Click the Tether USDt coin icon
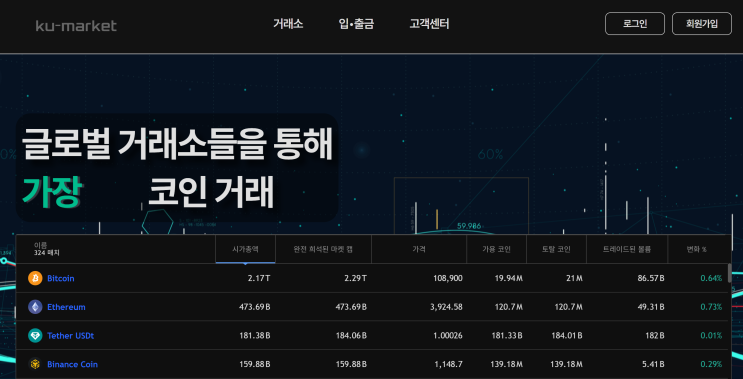Image resolution: width=743 pixels, height=379 pixels. click(35, 335)
